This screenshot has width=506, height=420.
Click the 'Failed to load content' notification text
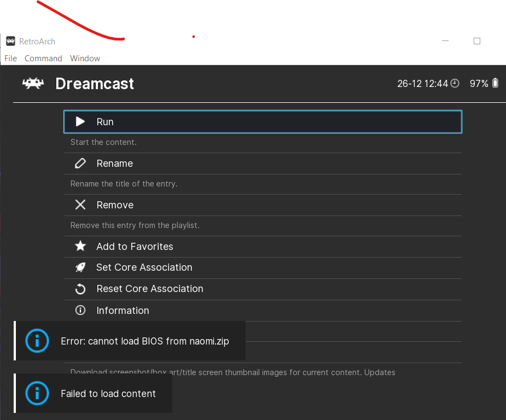(108, 394)
